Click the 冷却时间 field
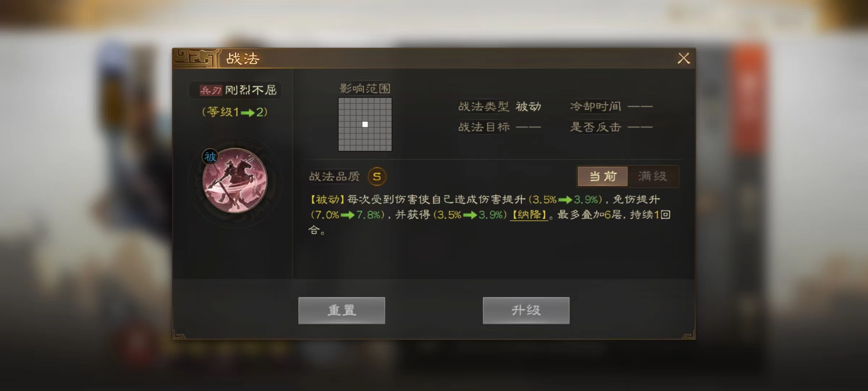Viewport: 868px width, 391px height. pyautogui.click(x=611, y=106)
